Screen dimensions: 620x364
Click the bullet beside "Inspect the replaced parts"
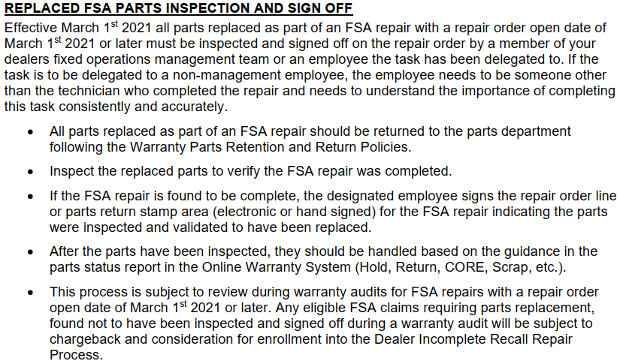tap(29, 170)
